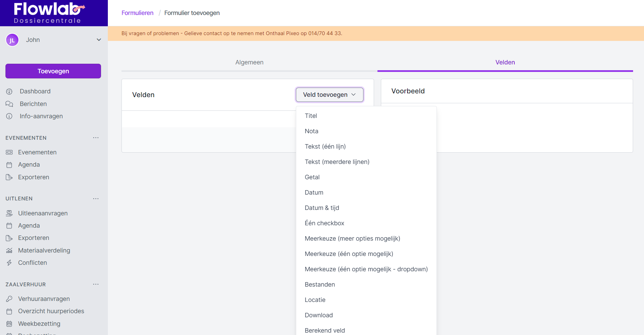644x335 pixels.
Task: Open Conflicten via the lightning icon
Action: point(9,263)
